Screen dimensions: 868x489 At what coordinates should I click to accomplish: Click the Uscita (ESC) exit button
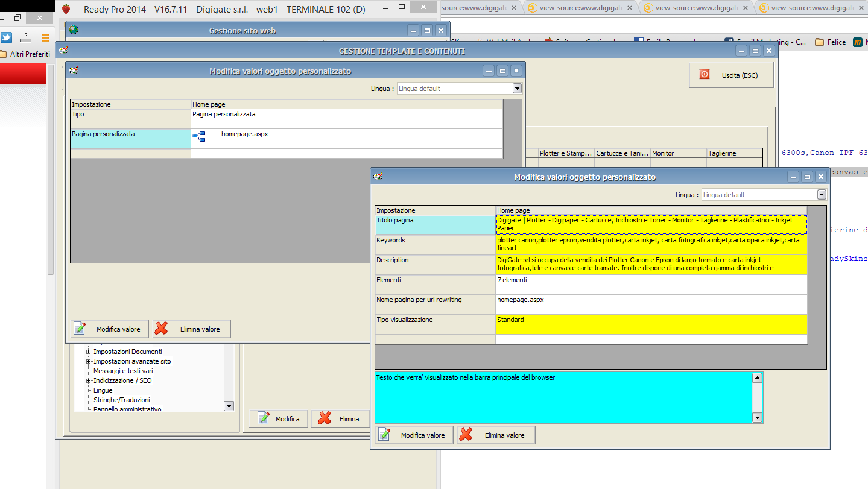pyautogui.click(x=731, y=75)
